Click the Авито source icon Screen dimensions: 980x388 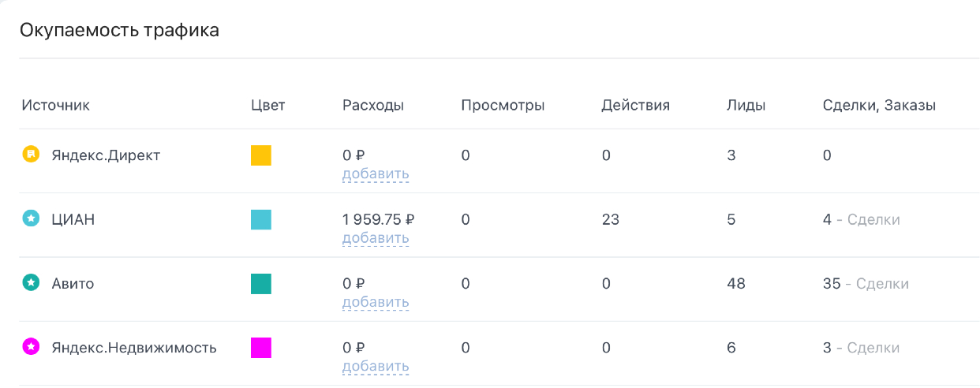(x=30, y=283)
